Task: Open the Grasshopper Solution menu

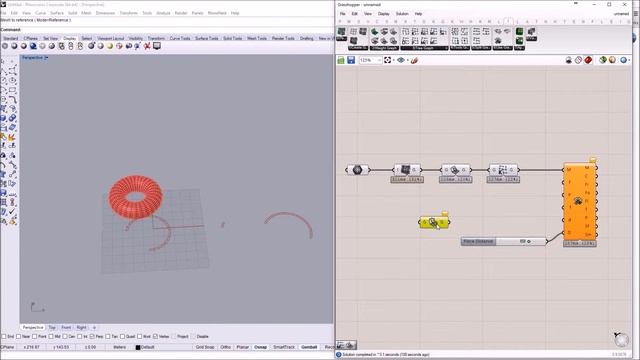Action: 402,14
